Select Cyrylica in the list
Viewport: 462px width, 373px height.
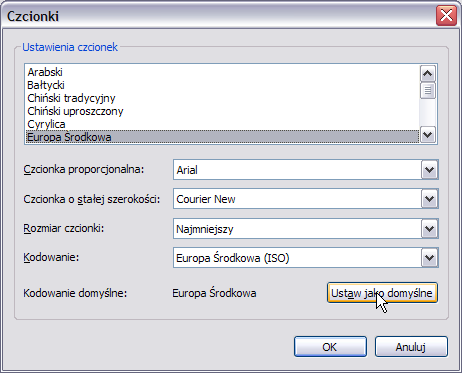(222, 124)
